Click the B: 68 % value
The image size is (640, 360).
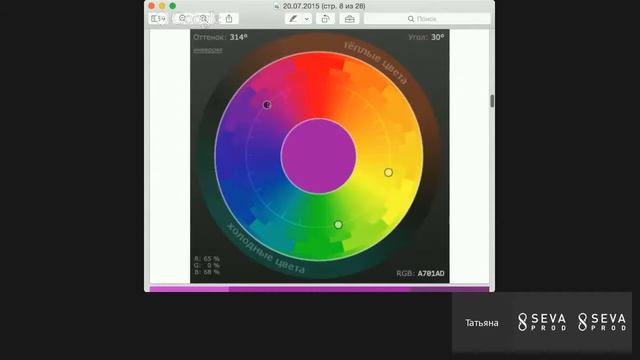(x=207, y=272)
